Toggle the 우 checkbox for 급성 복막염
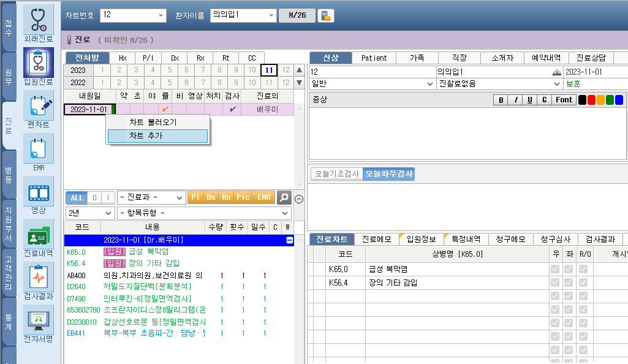628x364 pixels. (x=555, y=269)
